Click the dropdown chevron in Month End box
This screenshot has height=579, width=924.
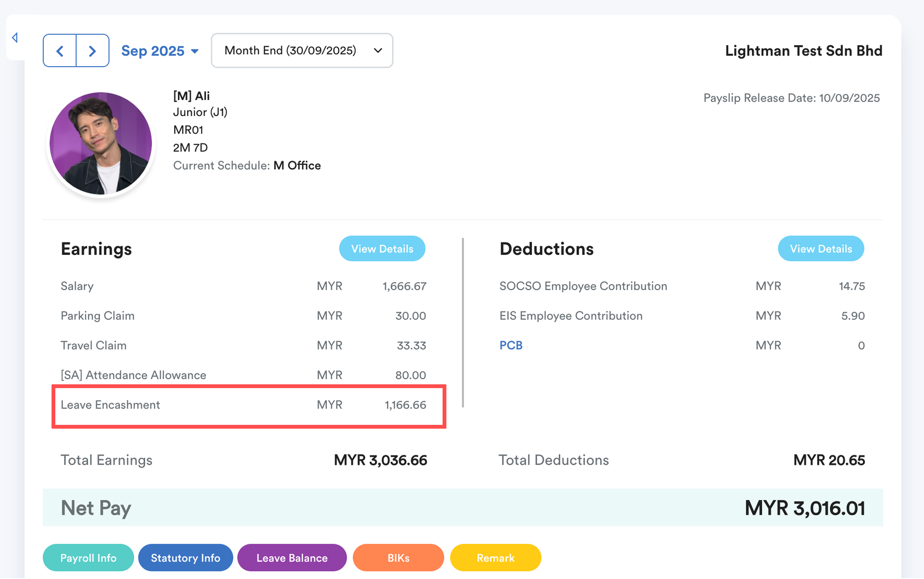pyautogui.click(x=378, y=51)
